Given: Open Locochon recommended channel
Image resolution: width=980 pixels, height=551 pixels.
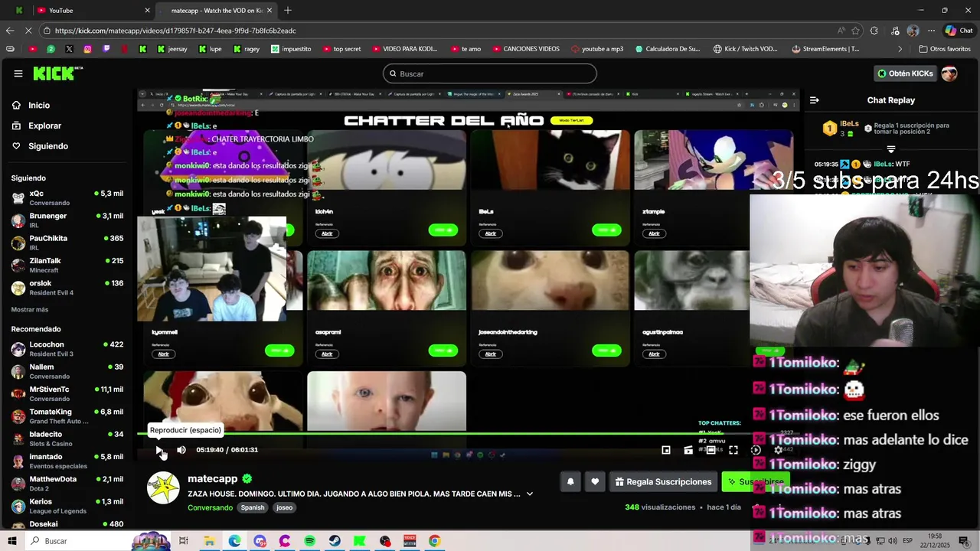Looking at the screenshot, I should (67, 349).
